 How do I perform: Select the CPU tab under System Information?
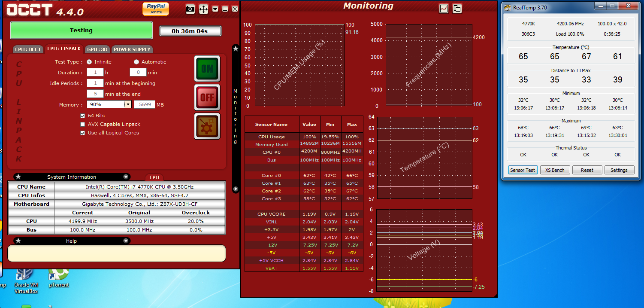[x=154, y=177]
